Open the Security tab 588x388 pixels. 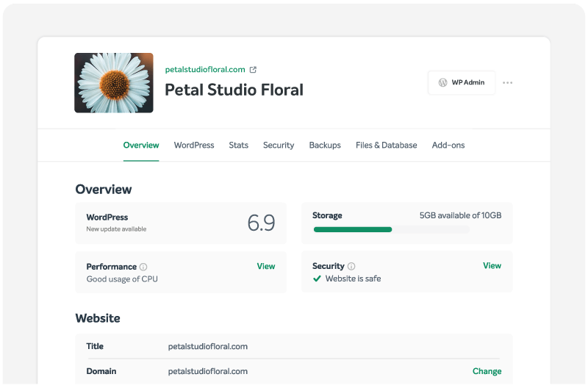click(x=279, y=145)
